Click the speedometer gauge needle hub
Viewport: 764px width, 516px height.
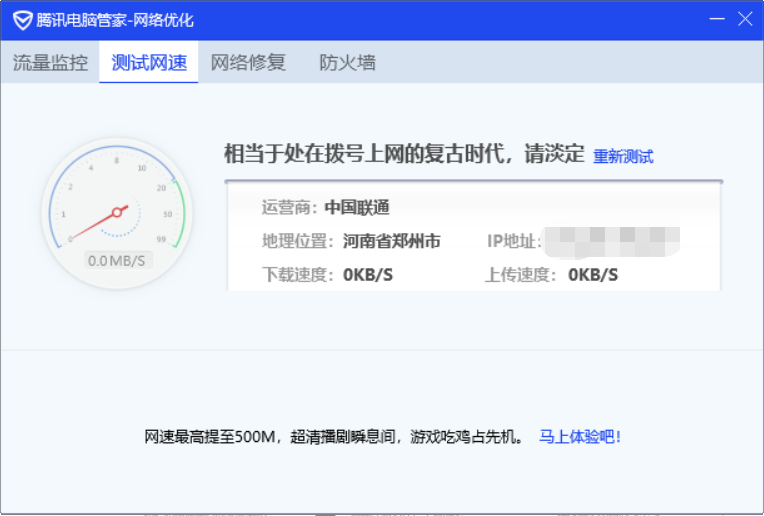[x=117, y=212]
